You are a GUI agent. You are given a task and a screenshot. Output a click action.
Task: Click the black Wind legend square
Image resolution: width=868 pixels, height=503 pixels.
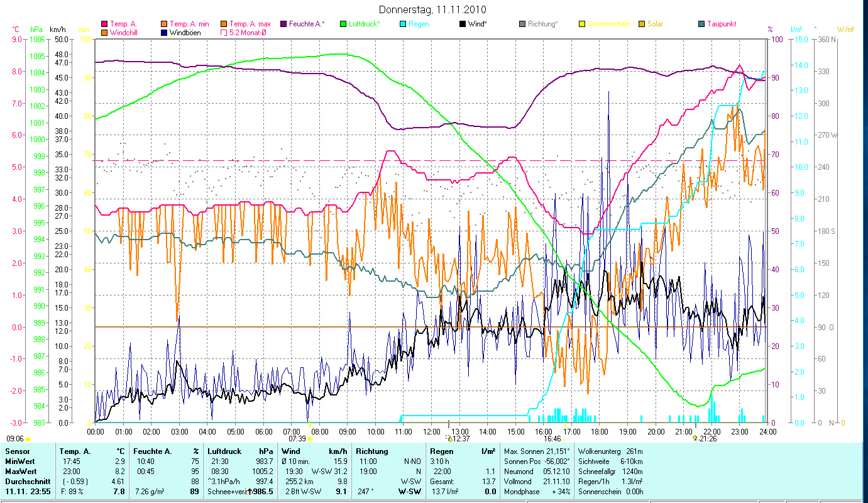click(462, 24)
